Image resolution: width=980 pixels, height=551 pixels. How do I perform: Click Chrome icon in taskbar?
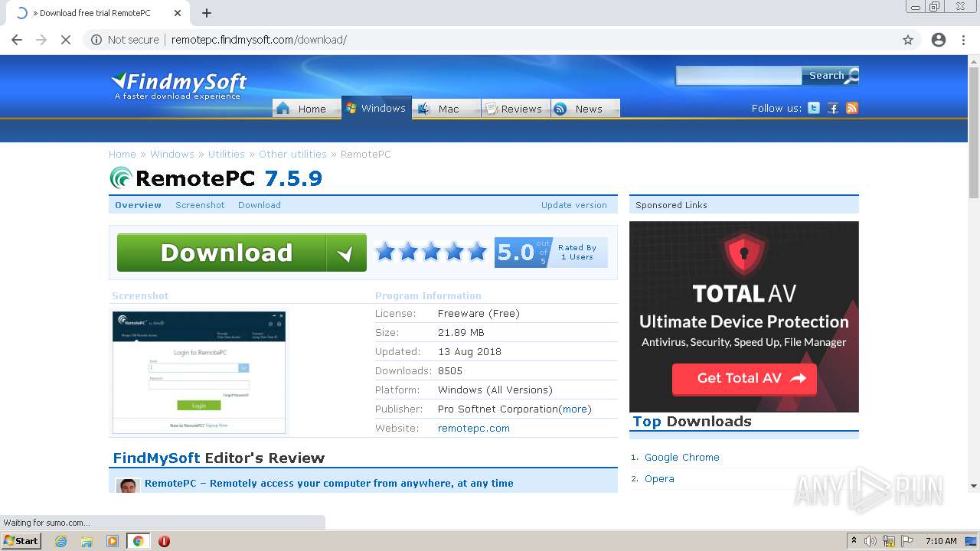pyautogui.click(x=138, y=541)
